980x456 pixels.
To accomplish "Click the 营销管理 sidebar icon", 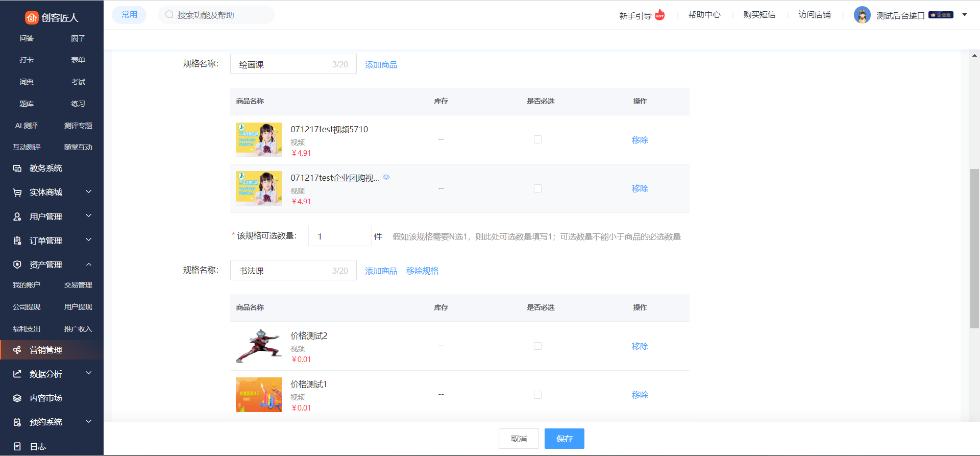I will (17, 350).
